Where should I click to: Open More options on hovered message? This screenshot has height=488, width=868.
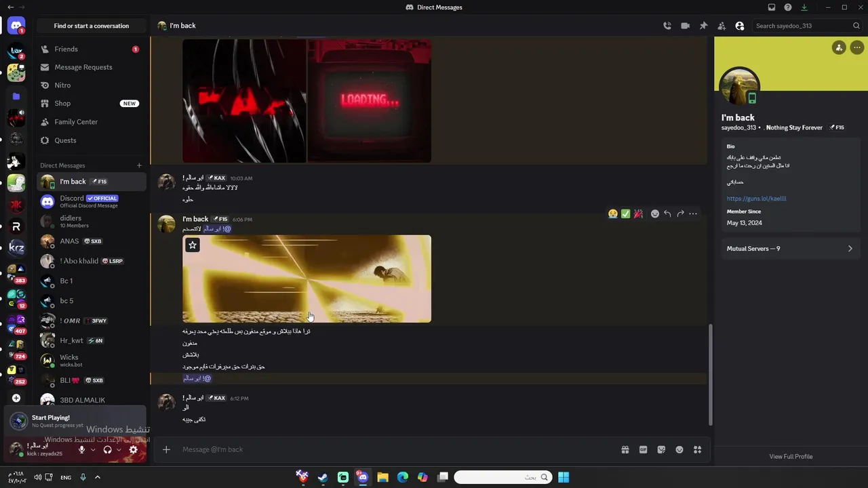click(693, 213)
